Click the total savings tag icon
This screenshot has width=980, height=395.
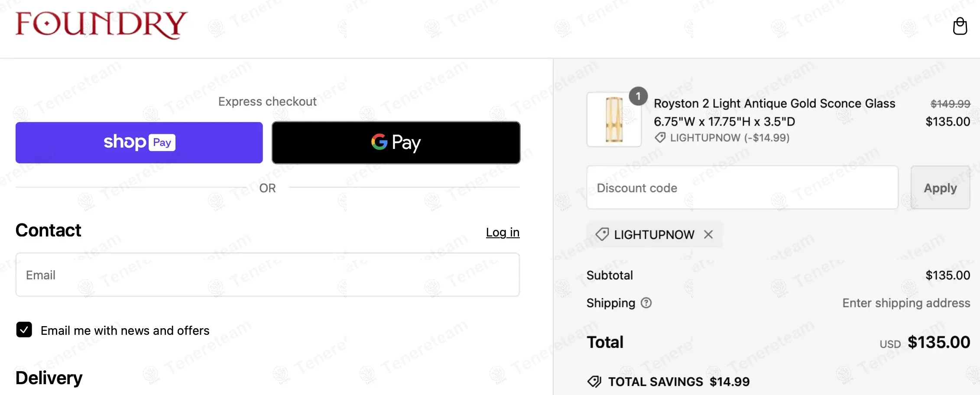(594, 382)
